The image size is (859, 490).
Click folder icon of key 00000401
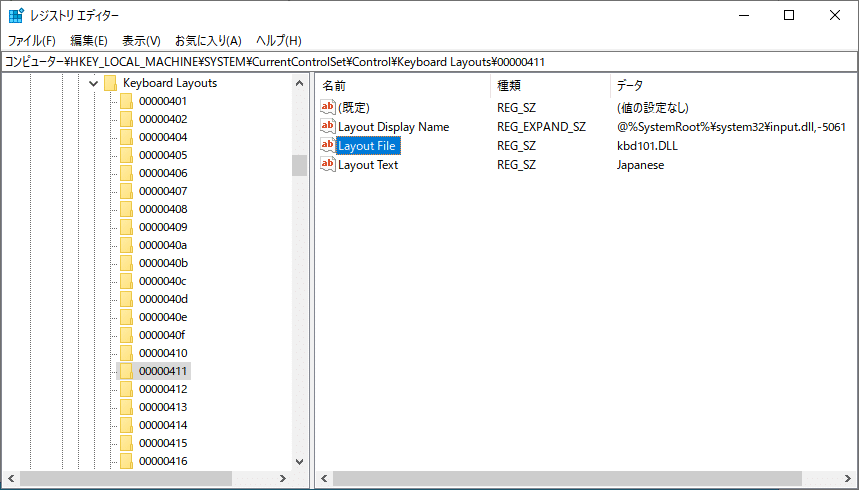[127, 101]
